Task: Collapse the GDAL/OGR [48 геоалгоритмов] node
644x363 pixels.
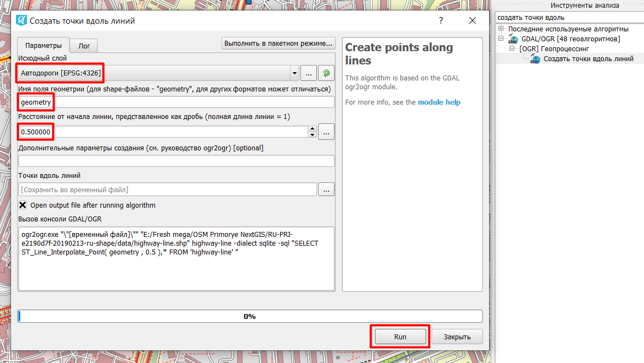Action: (x=501, y=39)
